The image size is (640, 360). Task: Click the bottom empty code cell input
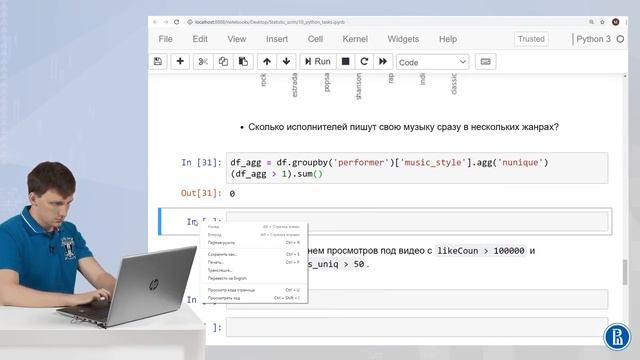click(417, 327)
